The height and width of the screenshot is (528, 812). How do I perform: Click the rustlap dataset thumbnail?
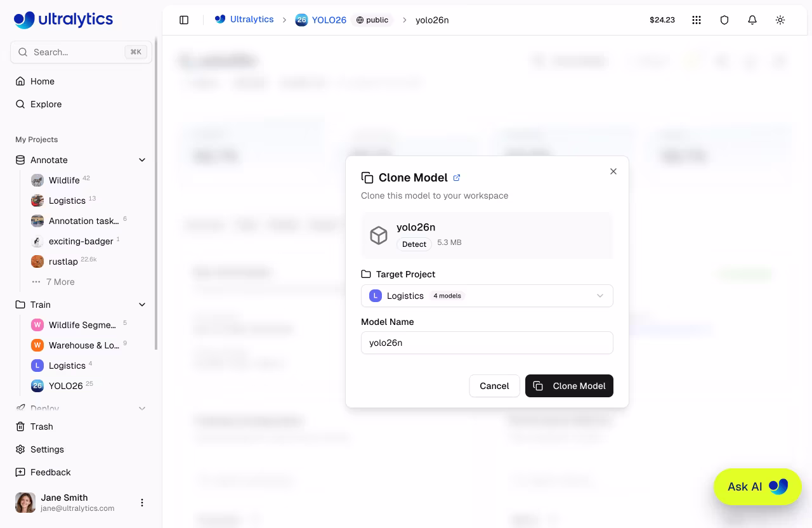click(x=37, y=261)
